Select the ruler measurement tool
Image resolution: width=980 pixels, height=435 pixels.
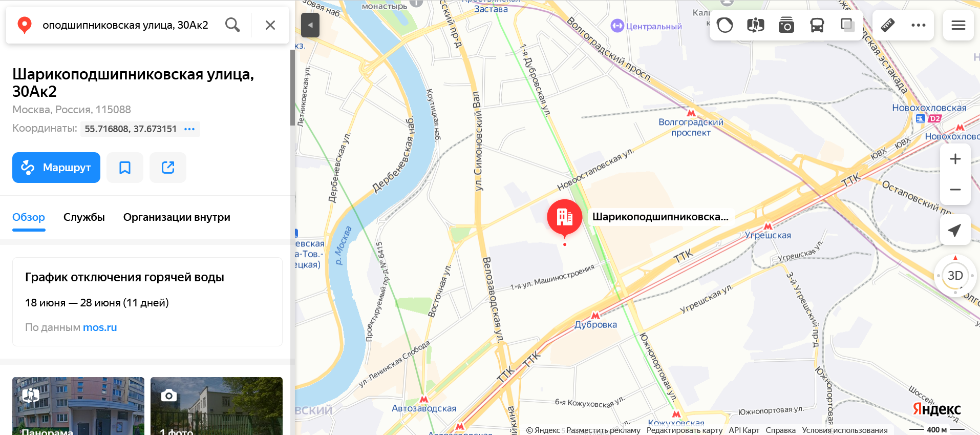[888, 25]
